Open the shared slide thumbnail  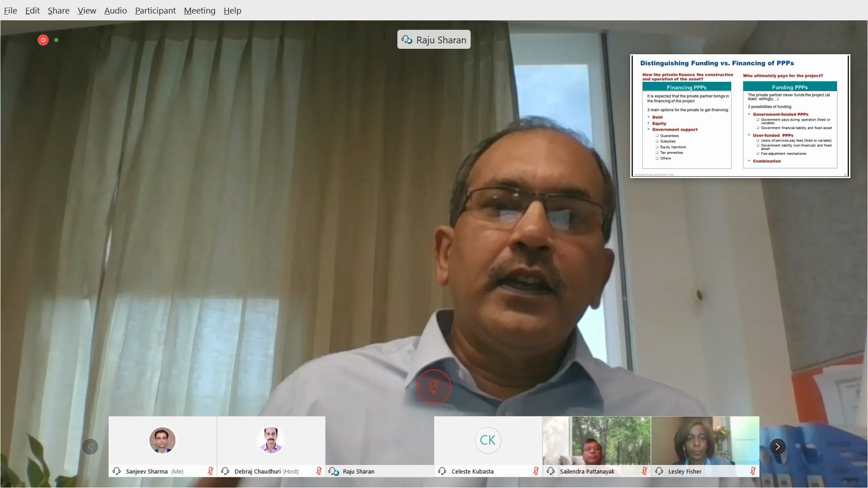740,116
